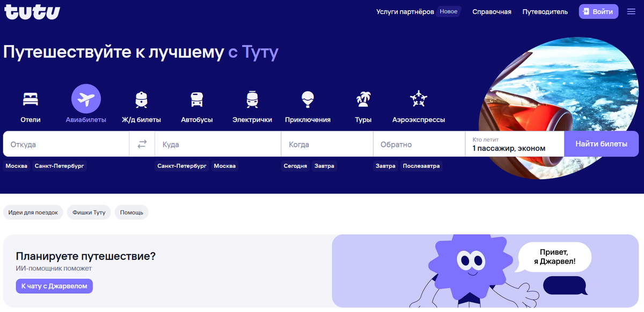
Task: Open the Туры text label
Action: click(363, 120)
